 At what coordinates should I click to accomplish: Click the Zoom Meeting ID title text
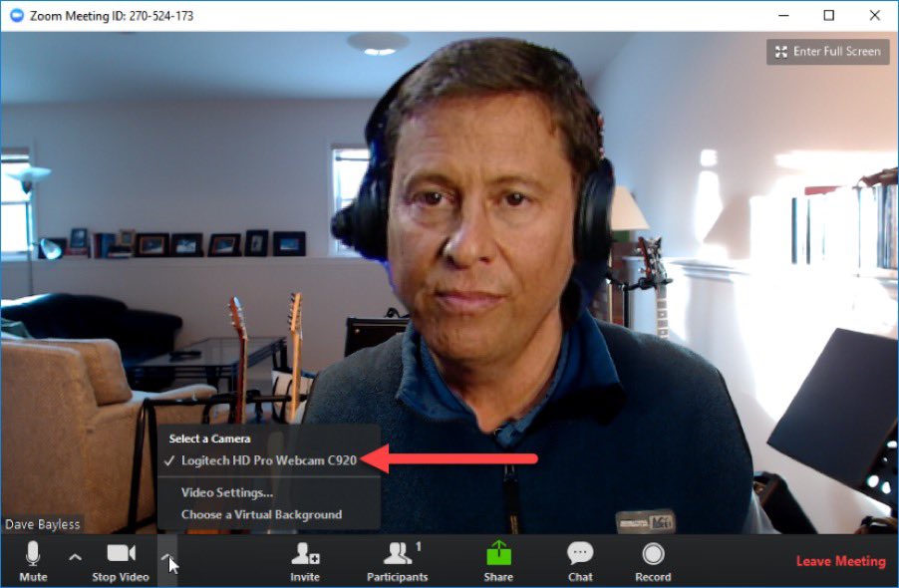(112, 16)
